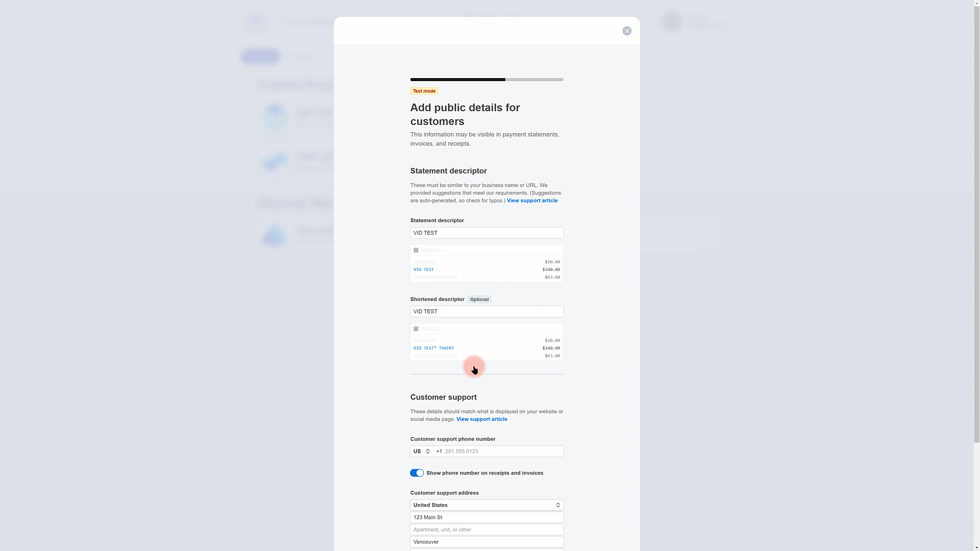Click bank icon in shortened descriptor preview
Viewport: 980px width, 551px height.
416,329
